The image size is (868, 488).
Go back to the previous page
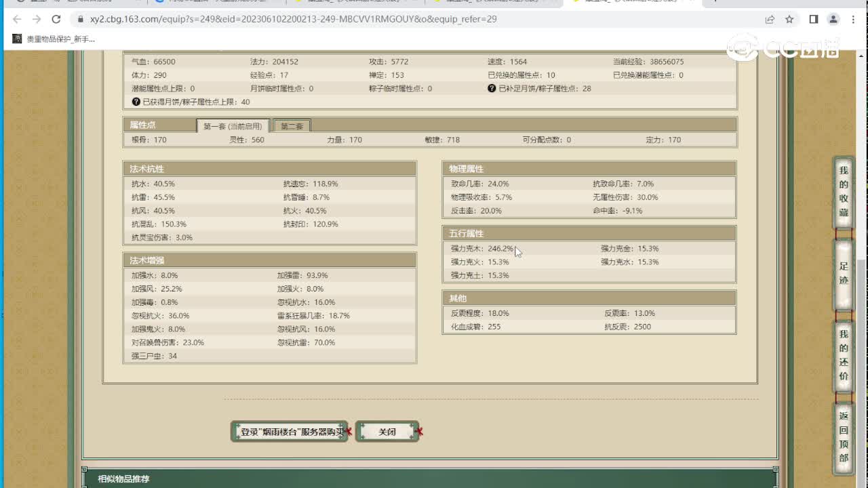[x=17, y=20]
